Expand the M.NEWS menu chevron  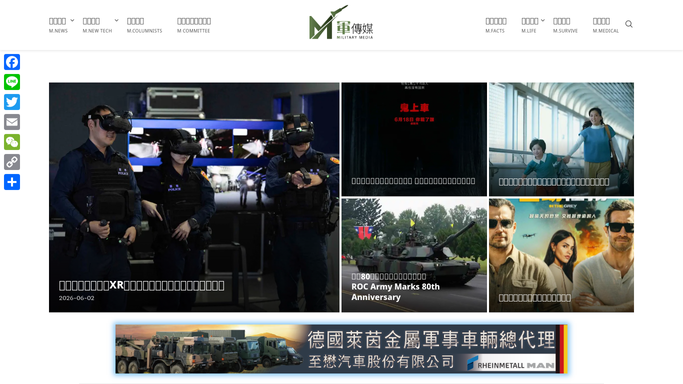point(72,20)
